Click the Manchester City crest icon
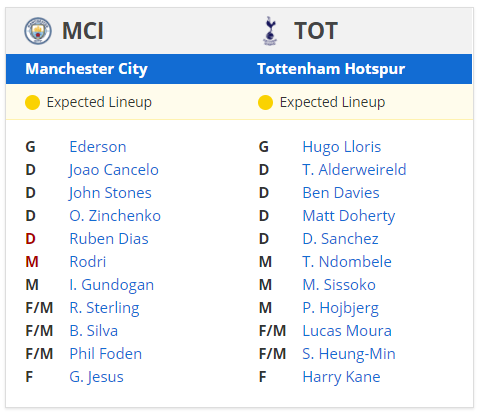Screen dimensions: 481x415 point(38,31)
